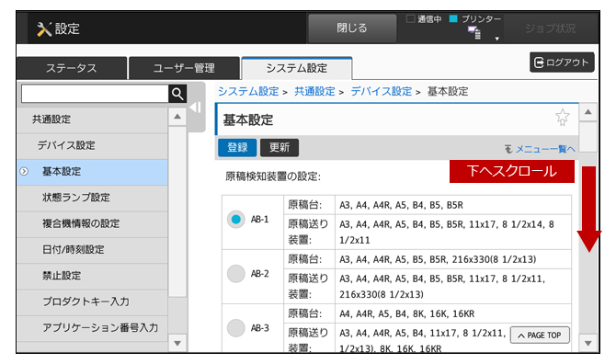This screenshot has height=364, width=616.
Task: Open 複合機情報の設定 in the sidebar
Action: point(93,223)
